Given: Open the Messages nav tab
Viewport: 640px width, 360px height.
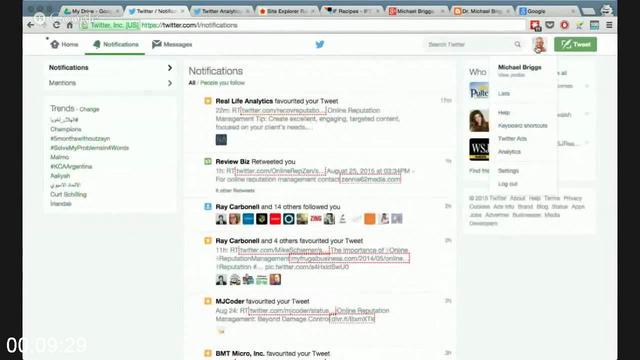Looking at the screenshot, I should pos(172,44).
